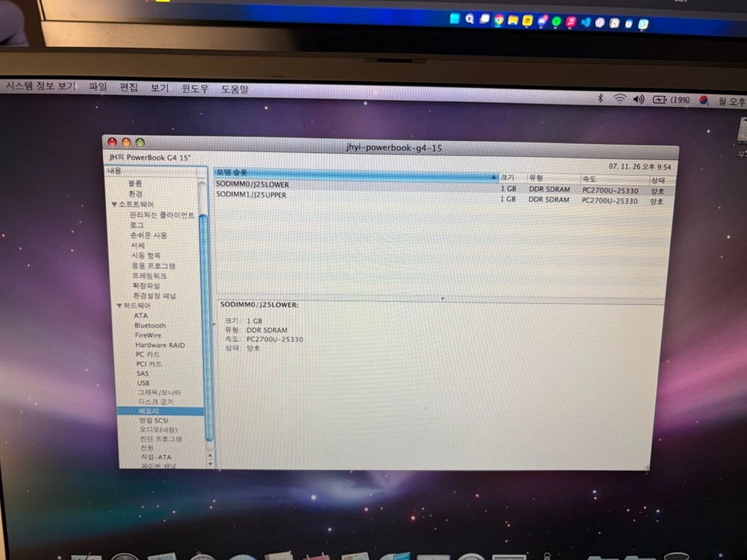The image size is (747, 560).
Task: Select PC 카드 in the sidebar
Action: (x=148, y=354)
